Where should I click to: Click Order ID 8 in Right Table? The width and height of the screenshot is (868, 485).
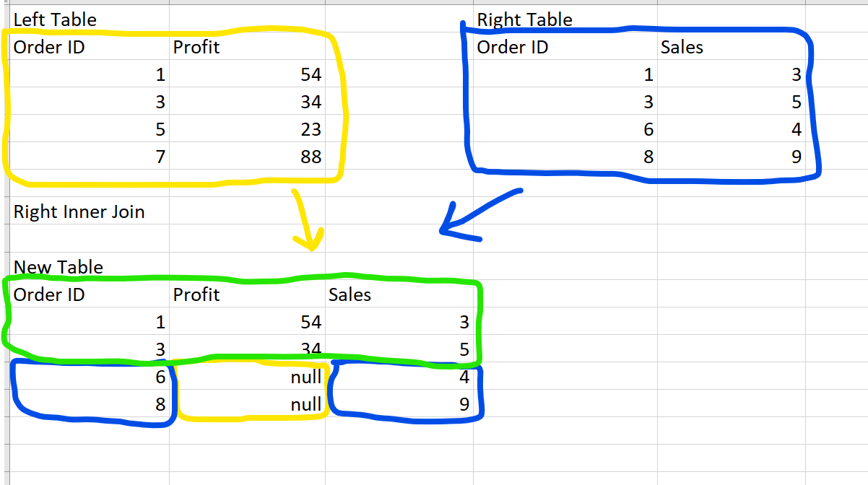click(x=648, y=157)
